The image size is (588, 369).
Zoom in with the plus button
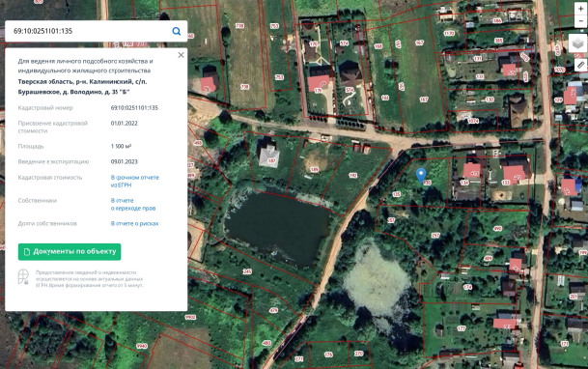pyautogui.click(x=581, y=9)
